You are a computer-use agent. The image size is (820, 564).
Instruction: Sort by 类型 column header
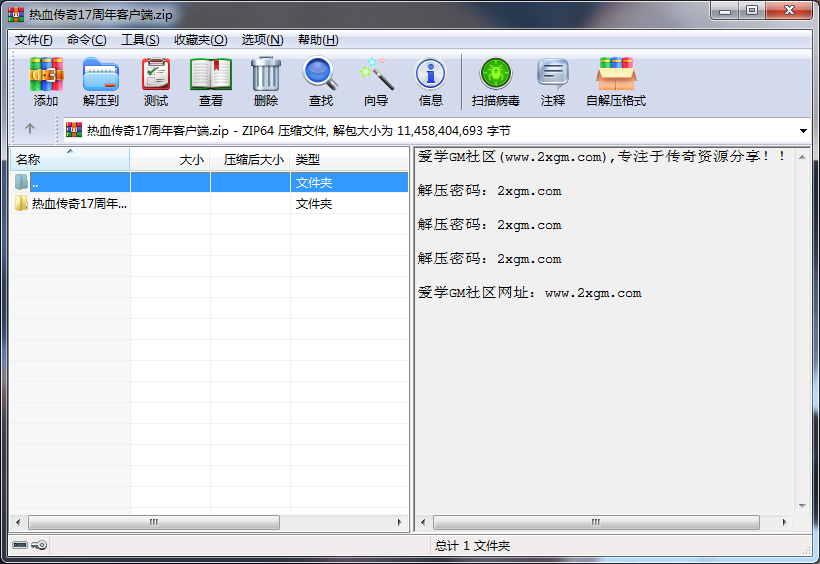coord(349,160)
